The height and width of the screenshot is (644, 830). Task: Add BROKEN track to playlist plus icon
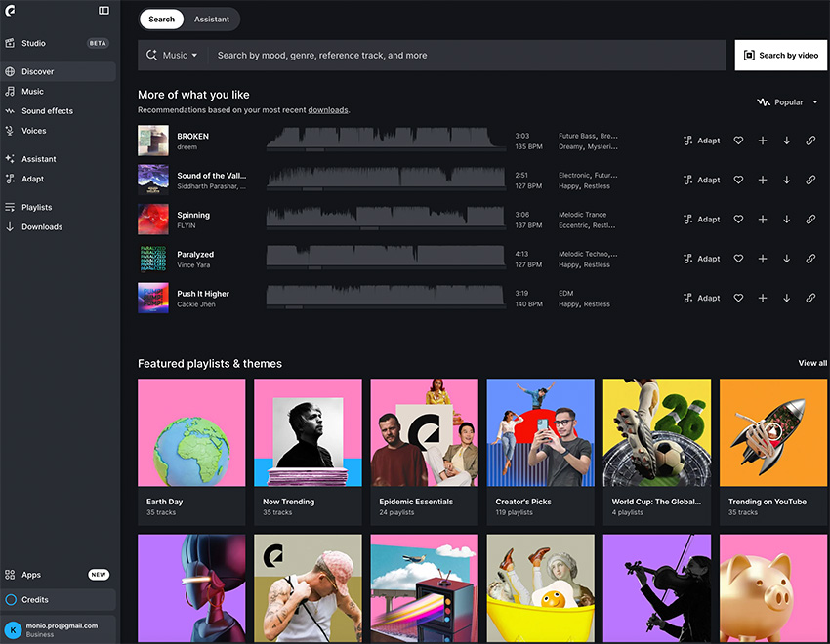763,141
